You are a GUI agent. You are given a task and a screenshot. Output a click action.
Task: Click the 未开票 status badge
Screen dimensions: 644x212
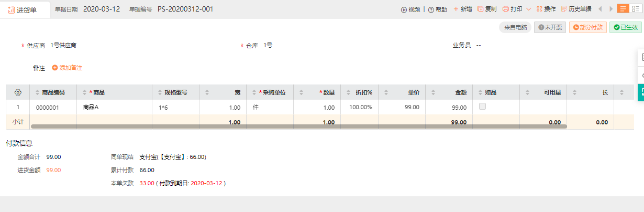pos(550,27)
